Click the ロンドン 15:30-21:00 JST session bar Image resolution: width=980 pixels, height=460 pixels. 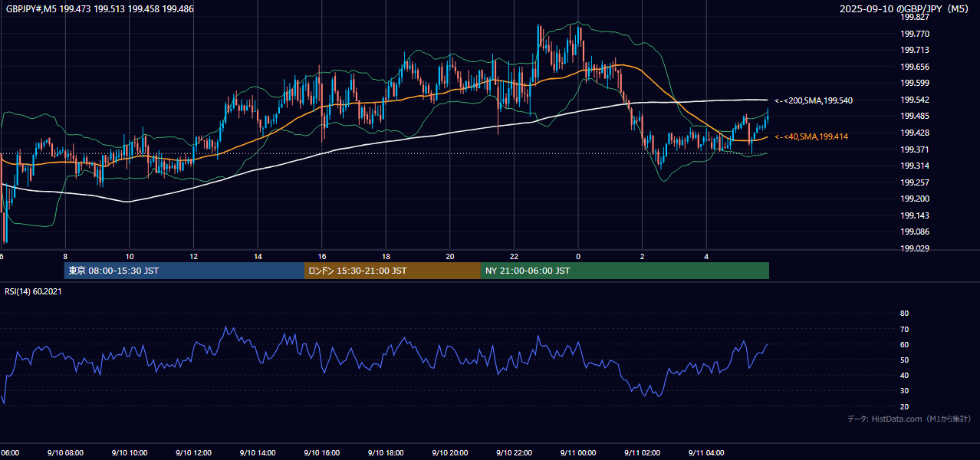click(x=393, y=271)
